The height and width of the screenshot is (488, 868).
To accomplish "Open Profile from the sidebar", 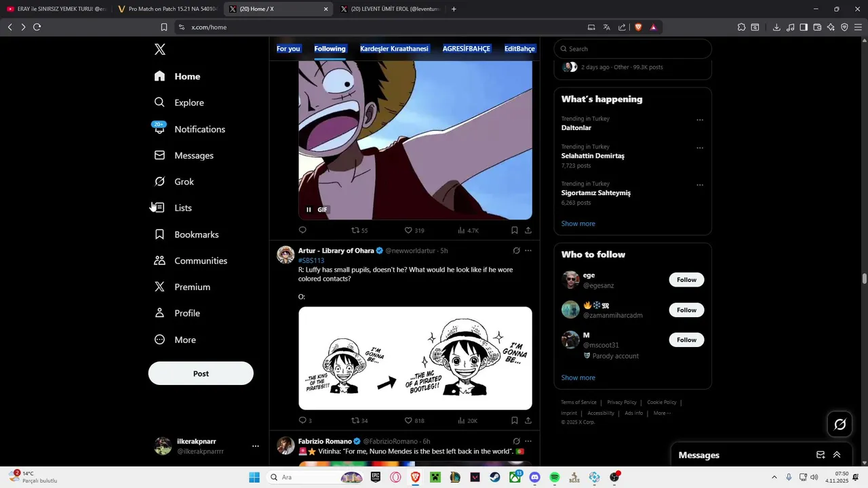I will point(177,313).
